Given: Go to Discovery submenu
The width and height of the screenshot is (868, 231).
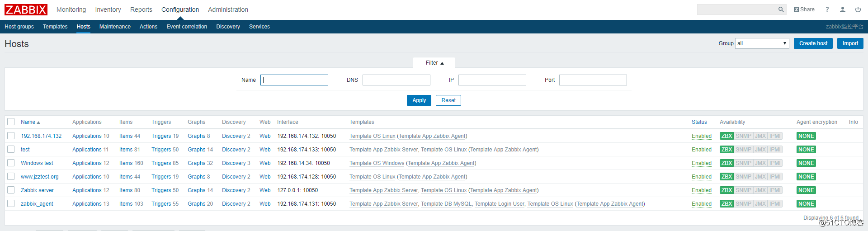Looking at the screenshot, I should (x=228, y=27).
